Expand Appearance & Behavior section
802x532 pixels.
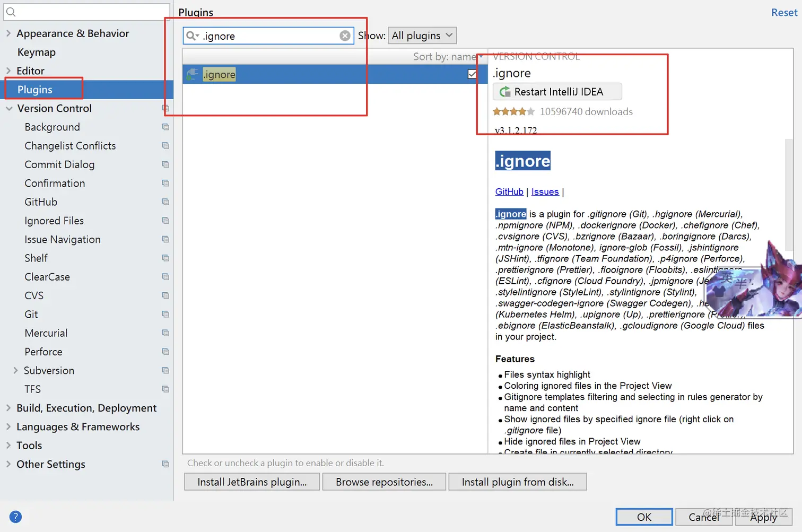coord(8,33)
